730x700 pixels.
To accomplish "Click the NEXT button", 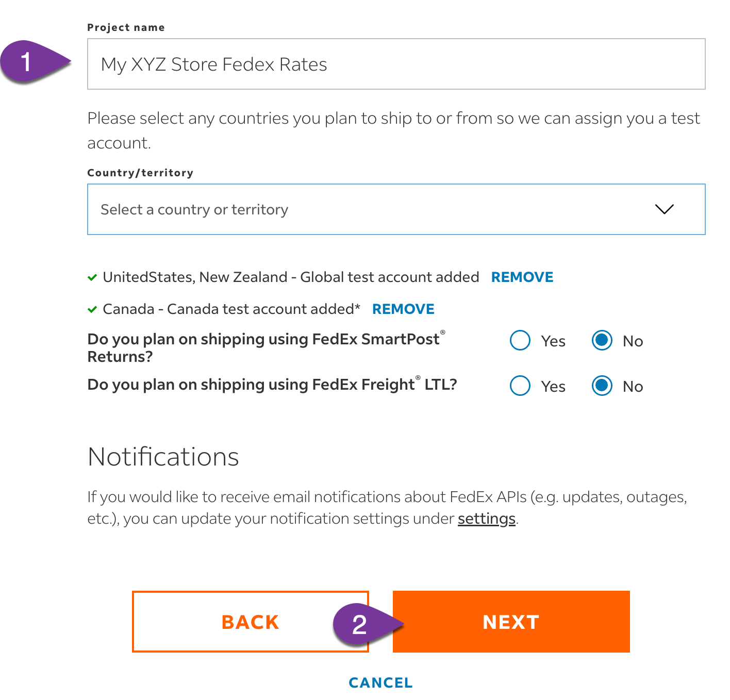I will [x=511, y=622].
